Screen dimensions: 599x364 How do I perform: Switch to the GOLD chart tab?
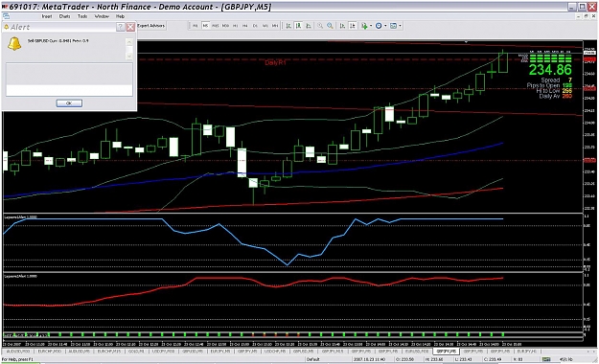point(136,351)
